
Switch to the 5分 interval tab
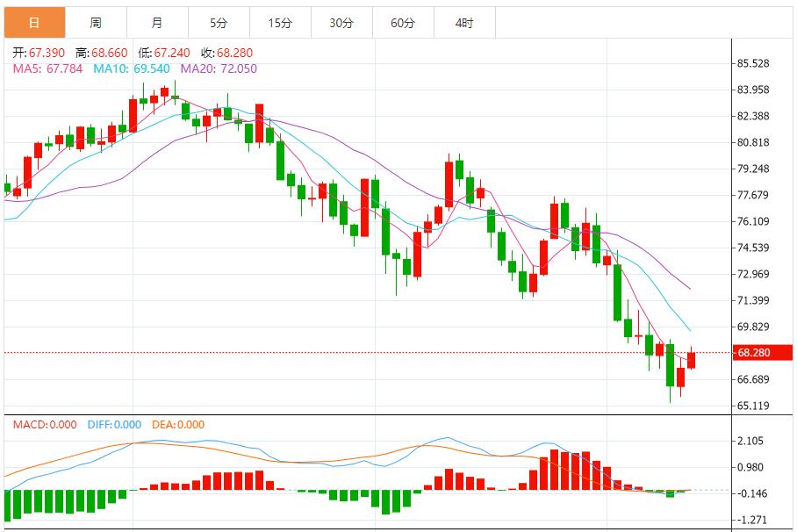click(219, 22)
